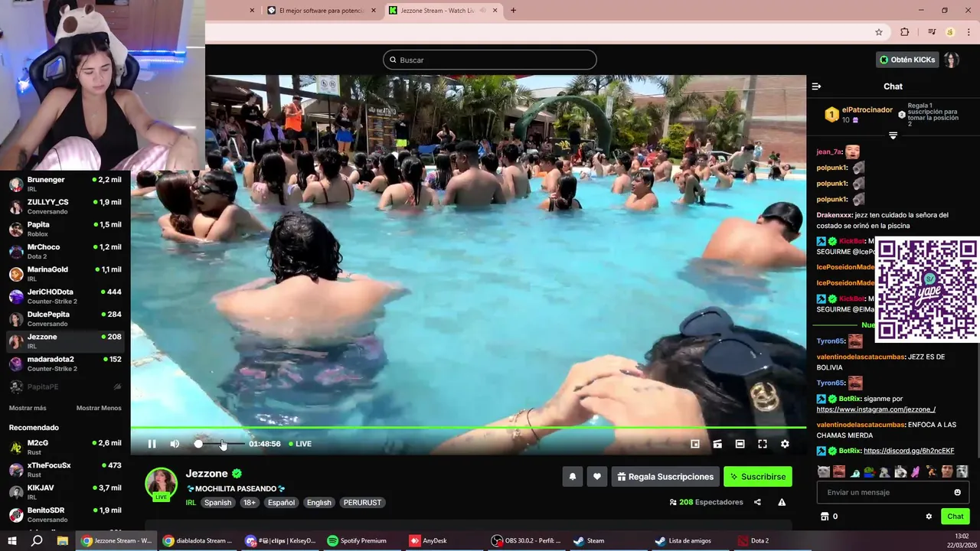Click Mostrar más in sidebar
The height and width of the screenshot is (551, 980).
coord(28,408)
